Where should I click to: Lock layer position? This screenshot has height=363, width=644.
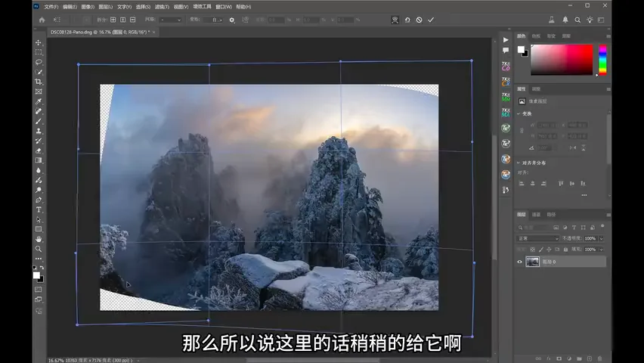[549, 250]
